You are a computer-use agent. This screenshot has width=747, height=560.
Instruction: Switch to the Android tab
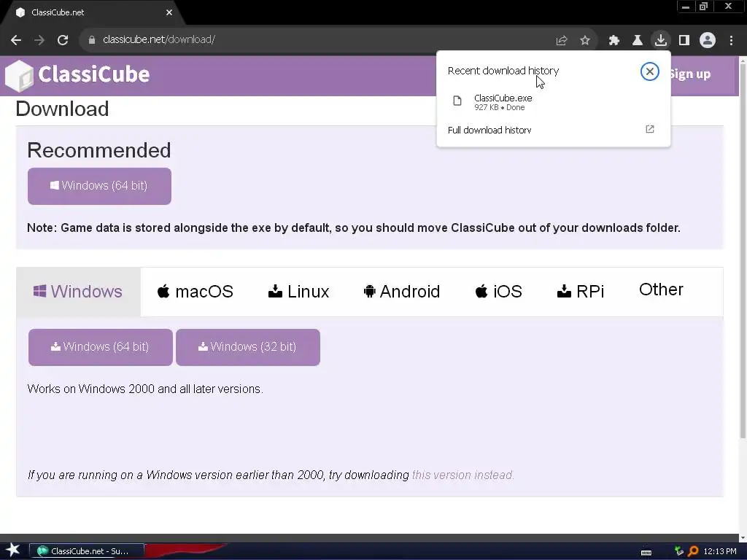[402, 292]
